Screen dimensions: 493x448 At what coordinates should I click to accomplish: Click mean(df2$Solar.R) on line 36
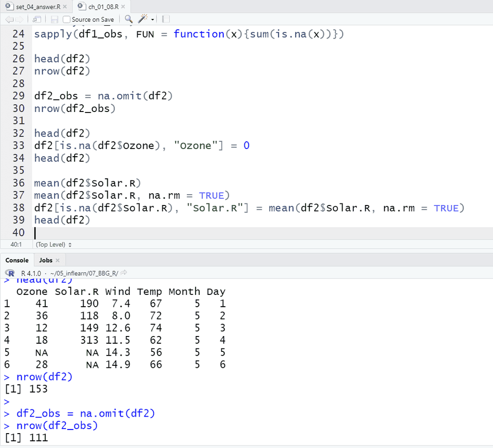[x=87, y=183]
